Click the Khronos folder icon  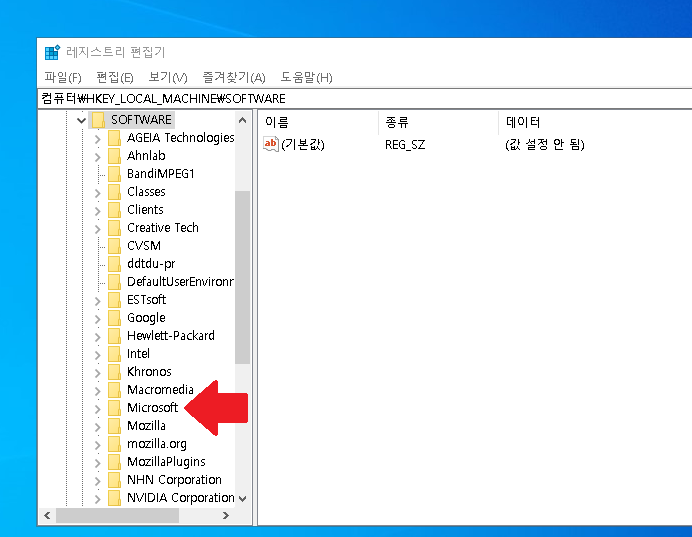(x=114, y=372)
